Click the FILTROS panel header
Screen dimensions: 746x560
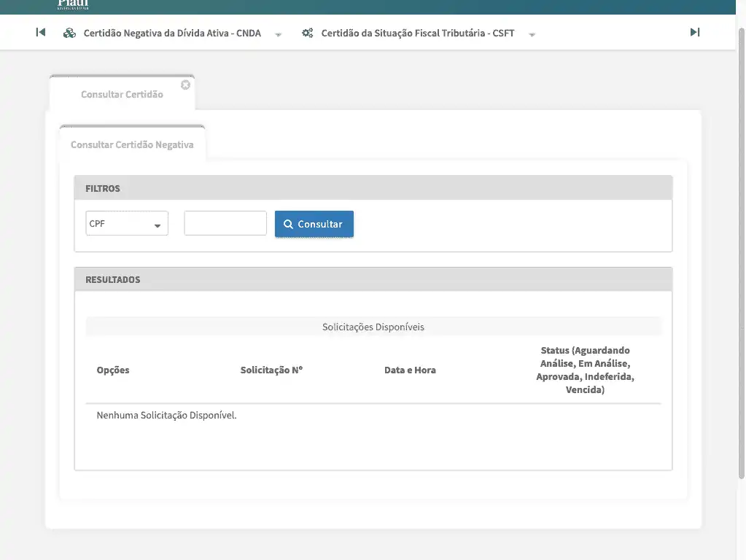[373, 188]
